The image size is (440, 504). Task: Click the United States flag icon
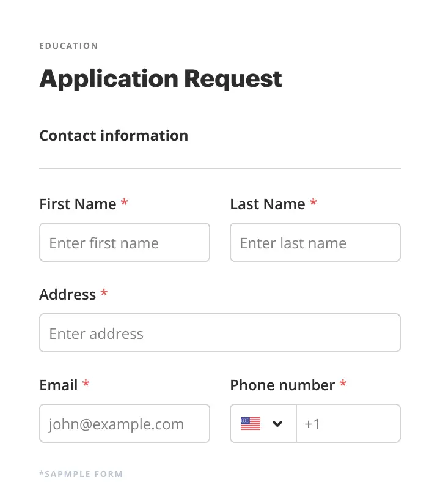251,423
